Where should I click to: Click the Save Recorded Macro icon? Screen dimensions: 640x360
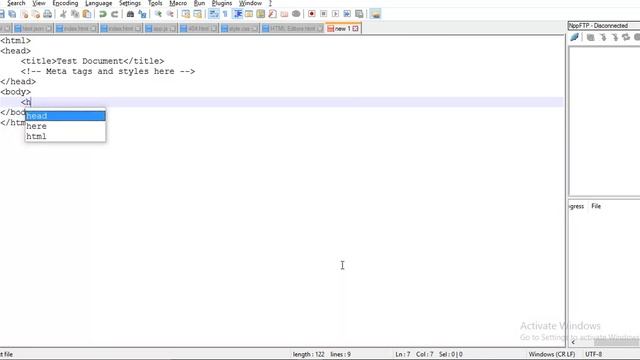point(359,14)
